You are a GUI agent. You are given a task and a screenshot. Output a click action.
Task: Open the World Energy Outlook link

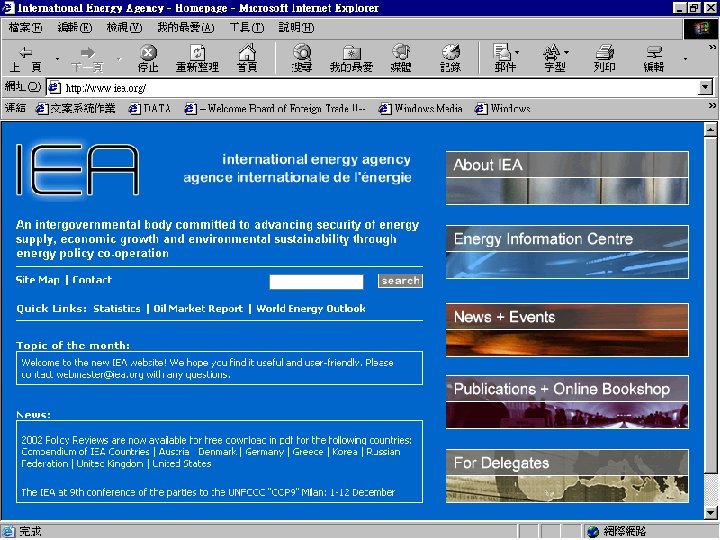coord(311,309)
